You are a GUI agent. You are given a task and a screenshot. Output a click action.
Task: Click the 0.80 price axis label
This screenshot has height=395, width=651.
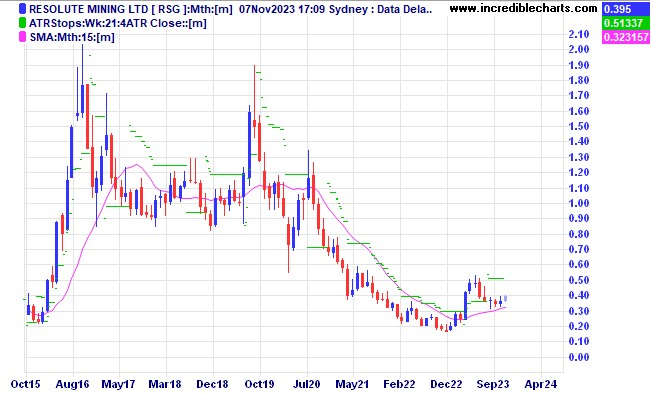(579, 234)
